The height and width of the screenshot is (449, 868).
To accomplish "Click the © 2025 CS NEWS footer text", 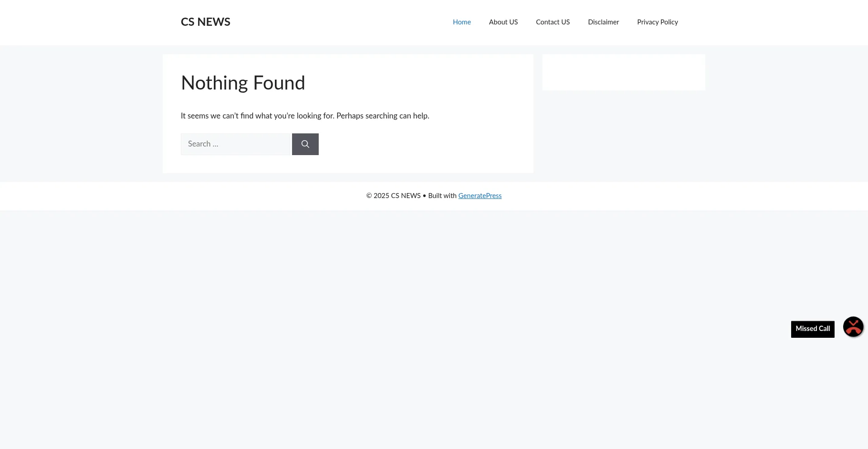I will click(393, 196).
